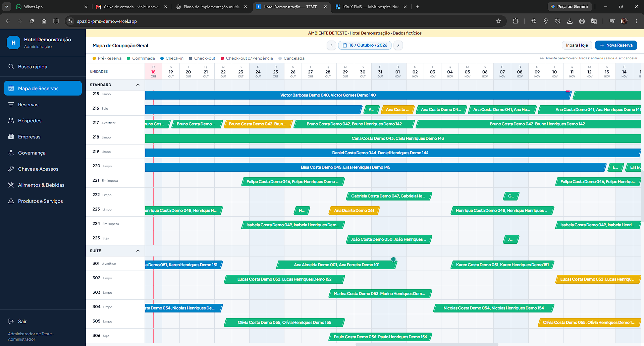
Task: Open Busca rápida search
Action: point(43,67)
